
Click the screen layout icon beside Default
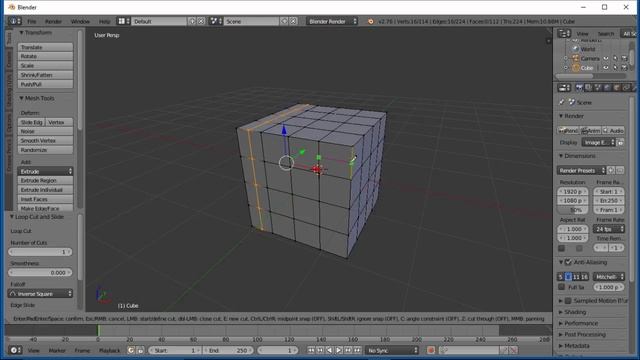point(123,21)
